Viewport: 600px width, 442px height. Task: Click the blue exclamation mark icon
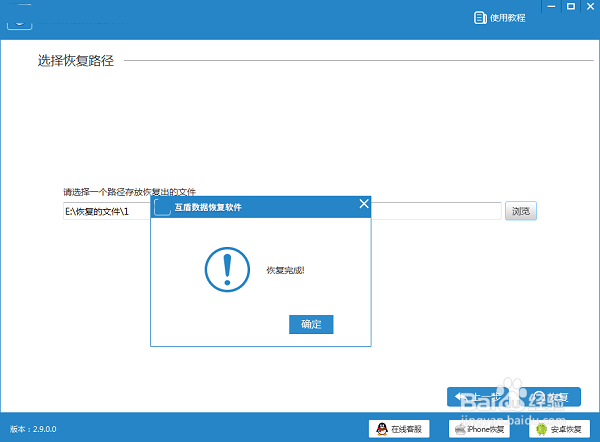point(227,270)
